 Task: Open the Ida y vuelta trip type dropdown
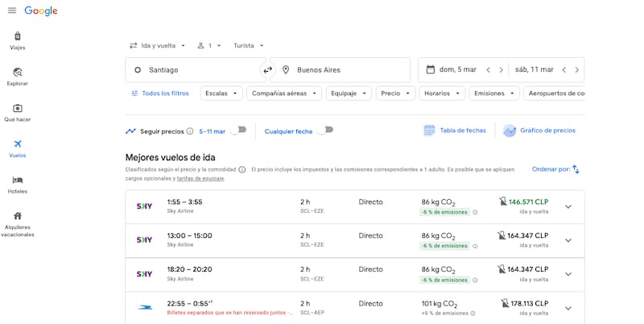pyautogui.click(x=158, y=46)
